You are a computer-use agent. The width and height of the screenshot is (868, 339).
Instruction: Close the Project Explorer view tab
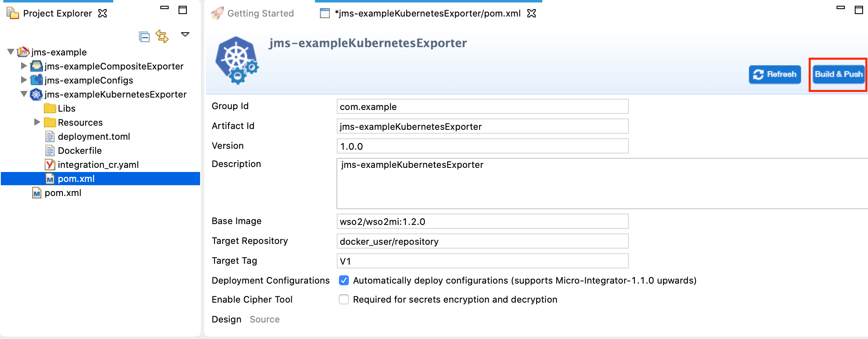pyautogui.click(x=103, y=13)
